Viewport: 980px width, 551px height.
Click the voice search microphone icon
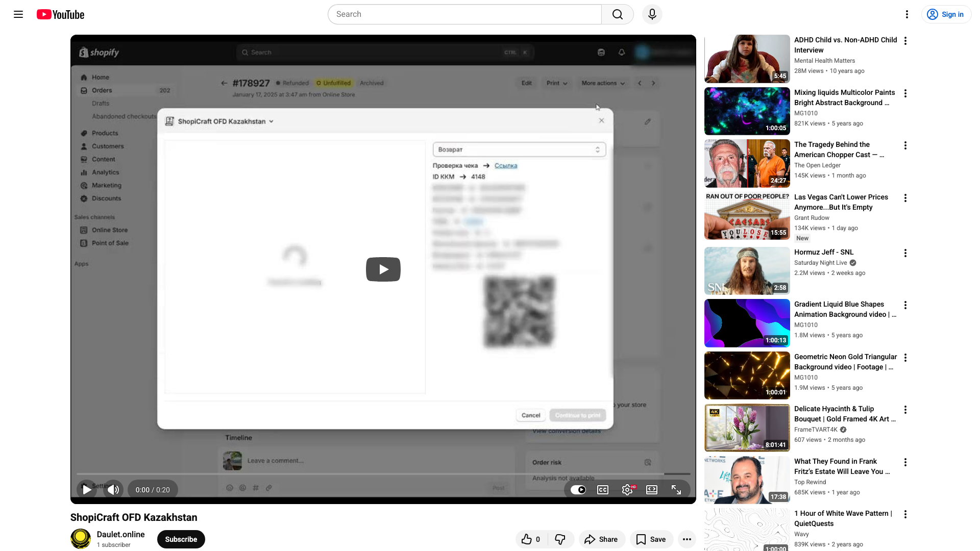click(652, 14)
